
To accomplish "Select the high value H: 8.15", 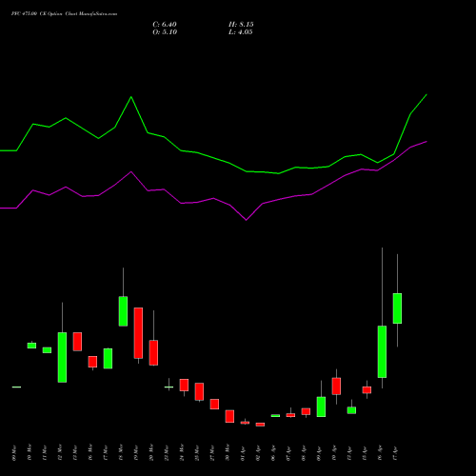I will pyautogui.click(x=241, y=25).
